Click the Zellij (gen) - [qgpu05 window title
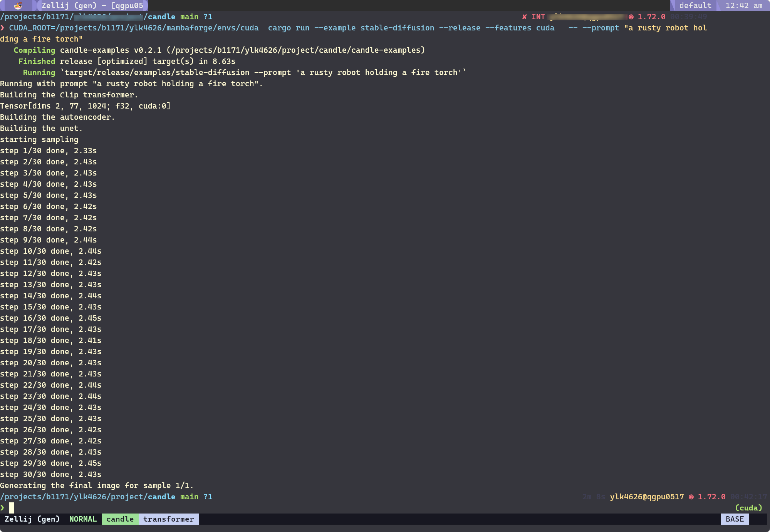 92,5
